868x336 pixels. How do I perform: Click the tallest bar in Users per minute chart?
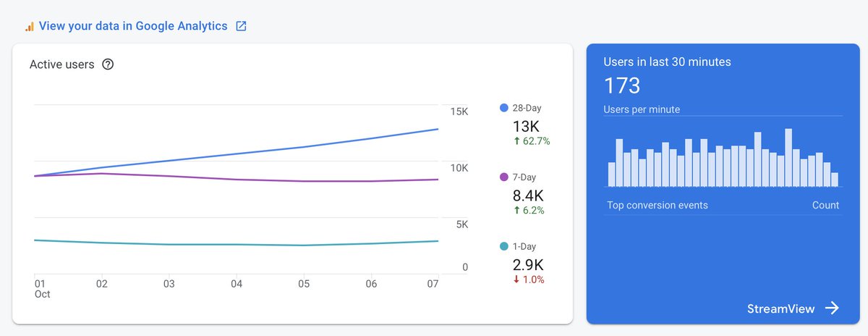(788, 159)
